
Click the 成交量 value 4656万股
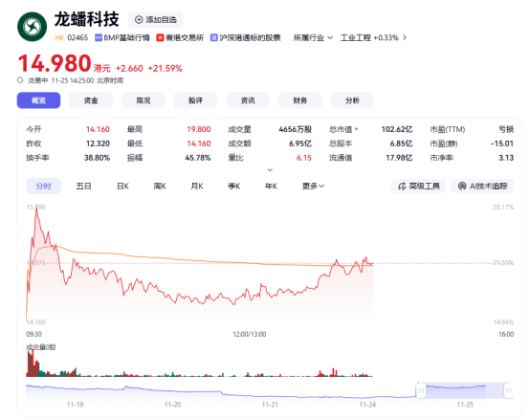(x=295, y=129)
